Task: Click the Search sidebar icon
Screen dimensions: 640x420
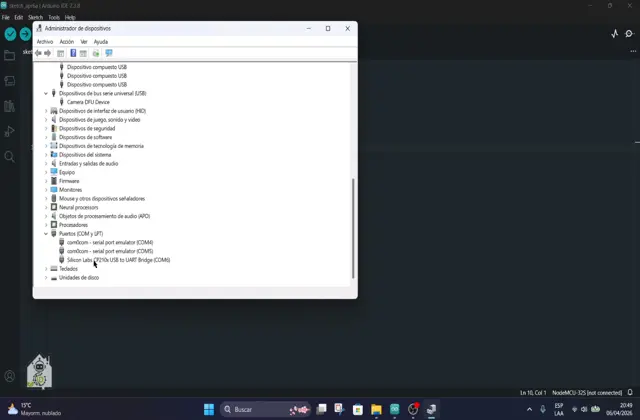Action: 10,157
